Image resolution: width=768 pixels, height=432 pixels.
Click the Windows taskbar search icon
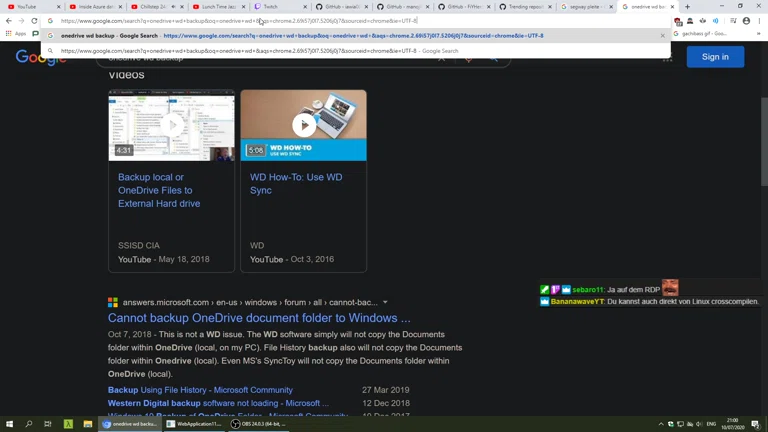(28, 424)
